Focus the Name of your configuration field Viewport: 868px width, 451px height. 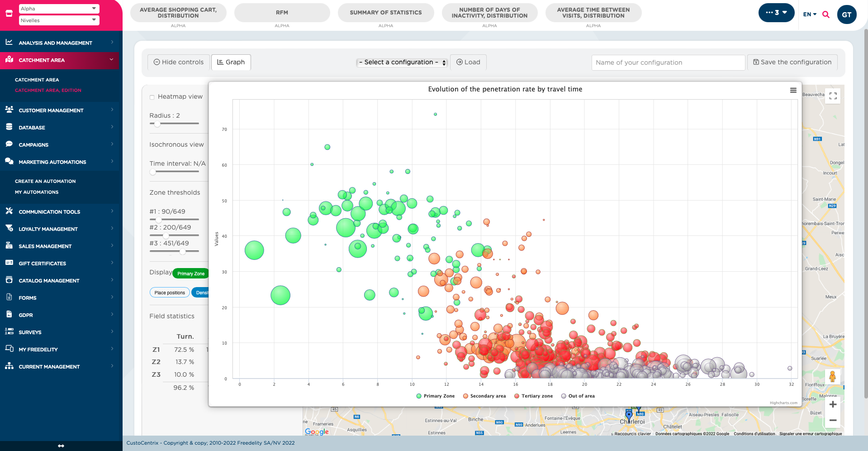[x=668, y=62]
